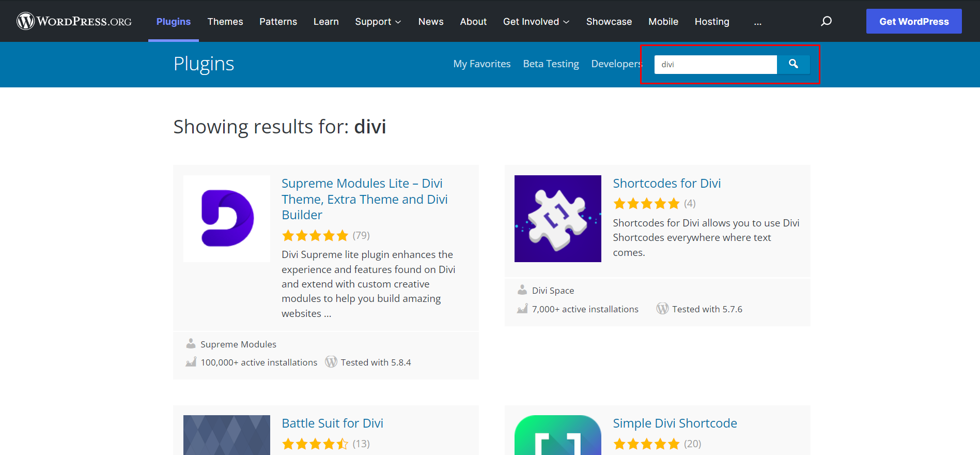Open the Hosting menu item
Viewport: 980px width, 455px height.
[712, 22]
